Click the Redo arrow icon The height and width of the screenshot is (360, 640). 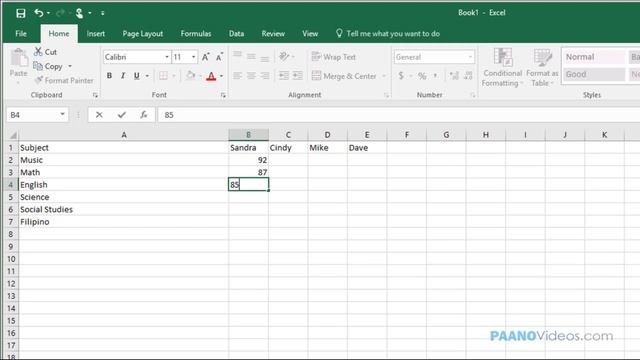tap(60, 13)
